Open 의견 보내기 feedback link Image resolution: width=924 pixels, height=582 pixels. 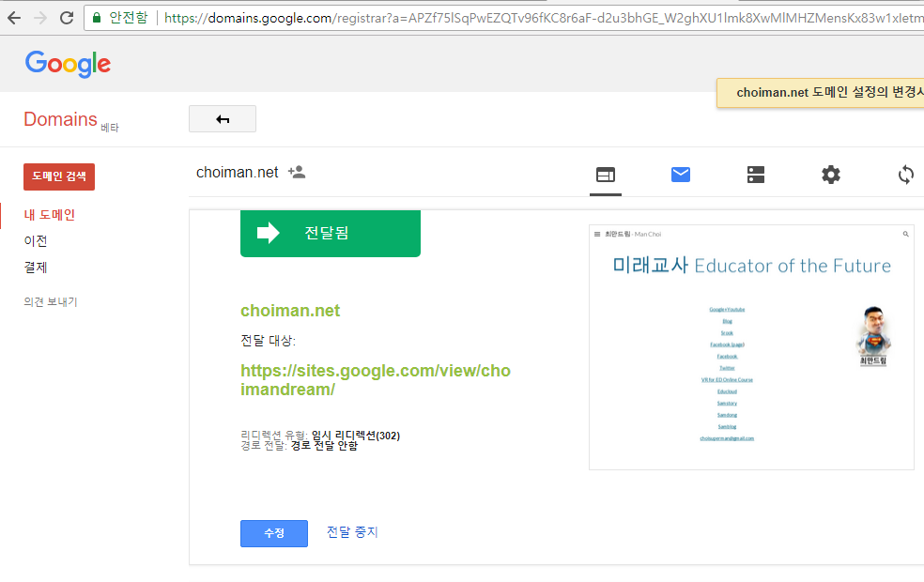tap(51, 301)
